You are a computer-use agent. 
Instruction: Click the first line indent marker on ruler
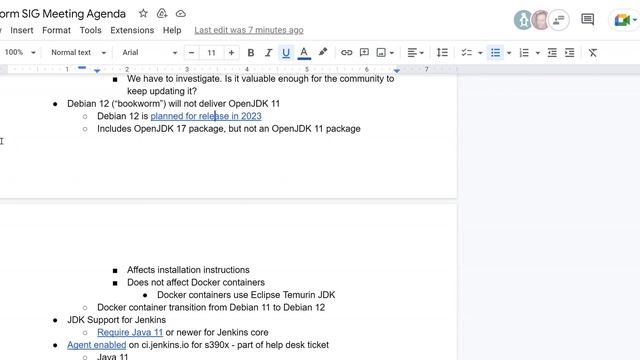tap(82, 67)
